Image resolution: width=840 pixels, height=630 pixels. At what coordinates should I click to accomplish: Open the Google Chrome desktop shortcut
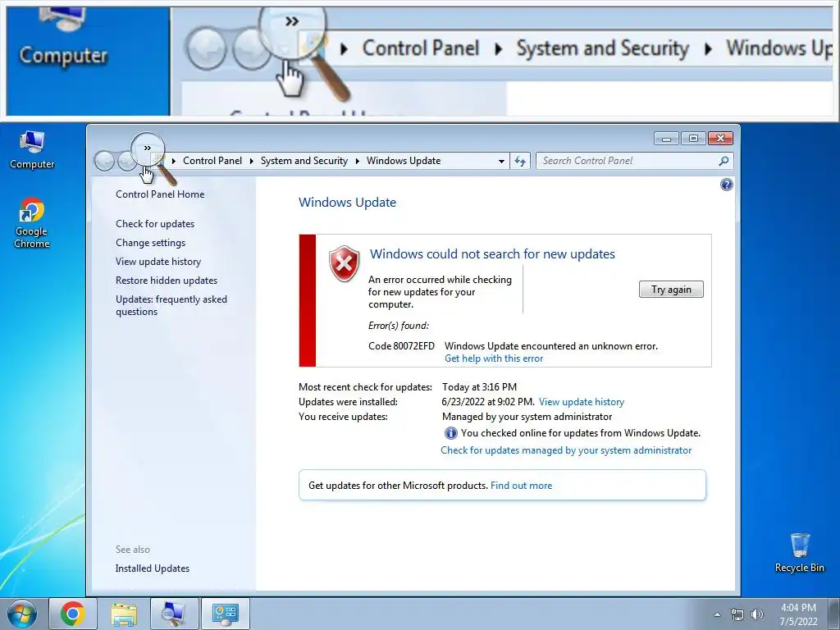coord(32,223)
